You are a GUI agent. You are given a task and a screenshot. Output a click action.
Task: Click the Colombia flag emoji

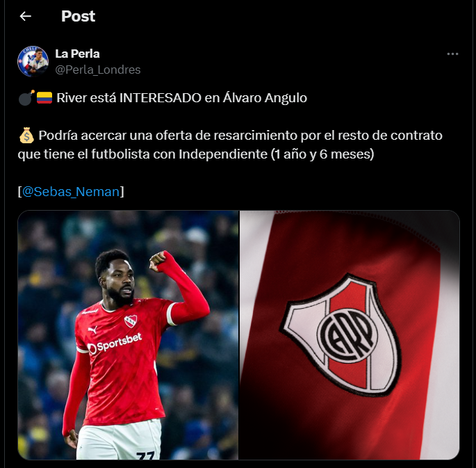tap(44, 98)
